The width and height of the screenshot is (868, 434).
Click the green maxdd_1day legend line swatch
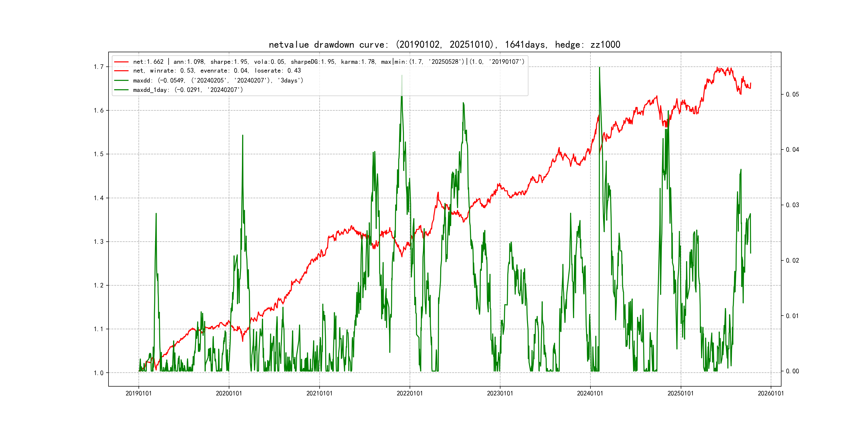coord(121,90)
